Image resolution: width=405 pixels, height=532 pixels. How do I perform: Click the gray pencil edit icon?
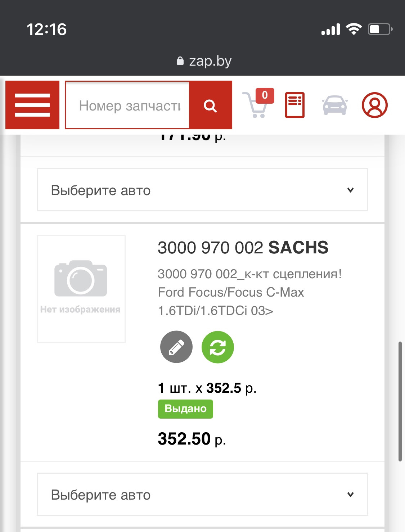(176, 347)
